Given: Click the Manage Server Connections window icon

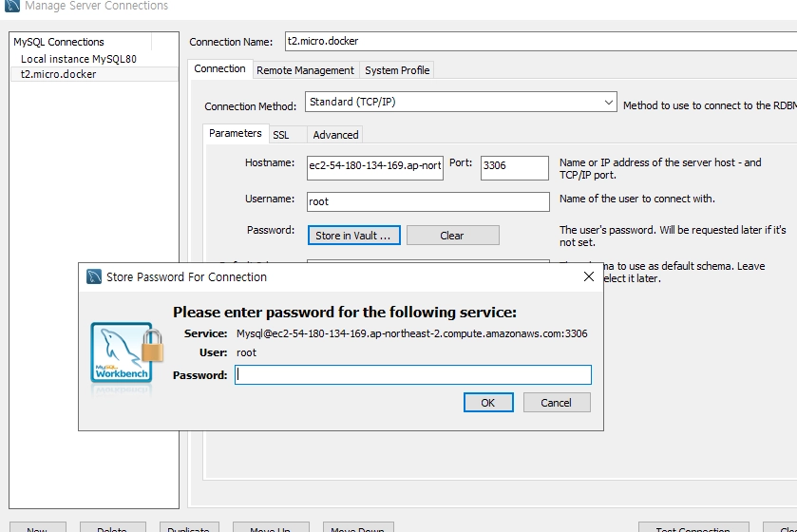Looking at the screenshot, I should coord(12,6).
